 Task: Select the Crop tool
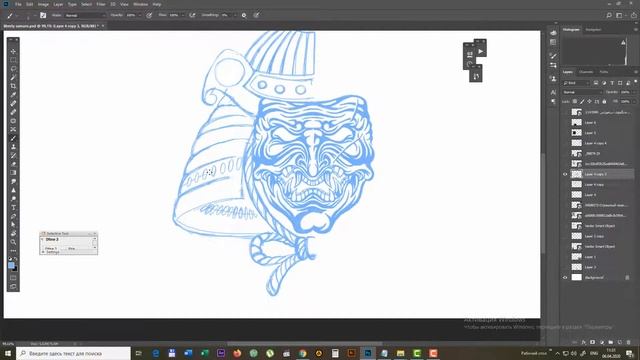coord(13,86)
